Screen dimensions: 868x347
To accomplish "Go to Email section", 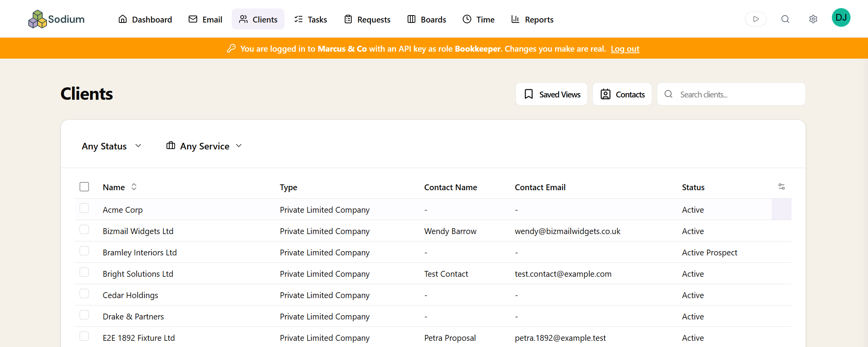I will pos(205,19).
